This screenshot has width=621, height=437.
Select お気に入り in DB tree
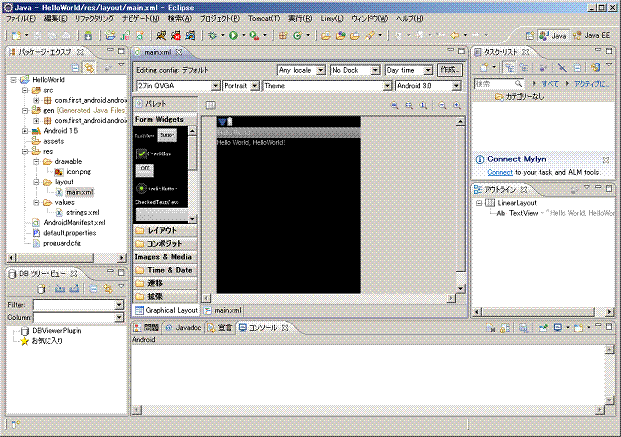click(x=42, y=341)
